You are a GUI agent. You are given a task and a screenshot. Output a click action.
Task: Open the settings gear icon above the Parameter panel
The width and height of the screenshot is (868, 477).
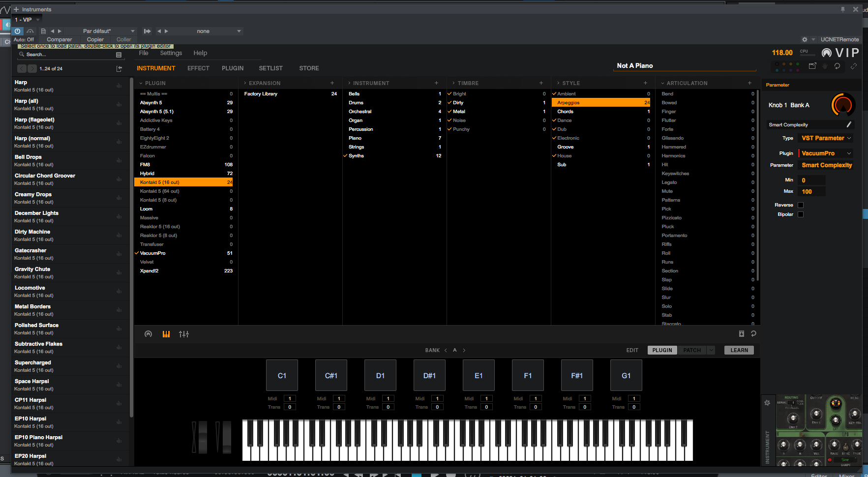[805, 39]
